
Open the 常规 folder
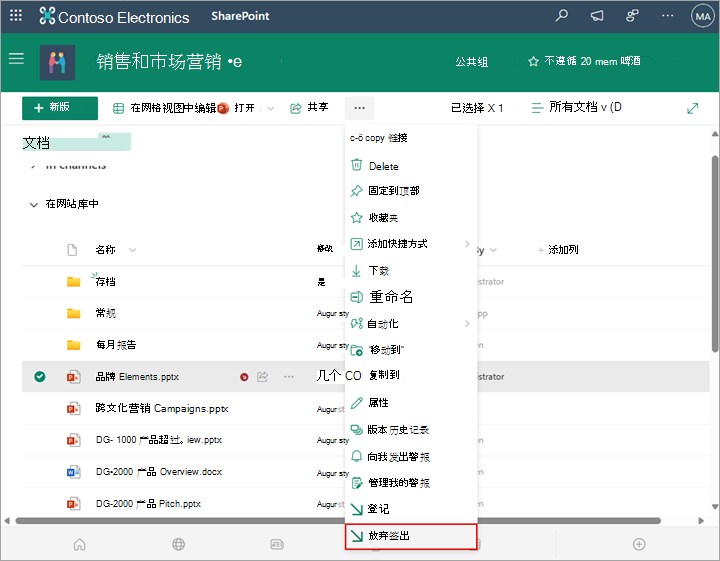pyautogui.click(x=105, y=313)
